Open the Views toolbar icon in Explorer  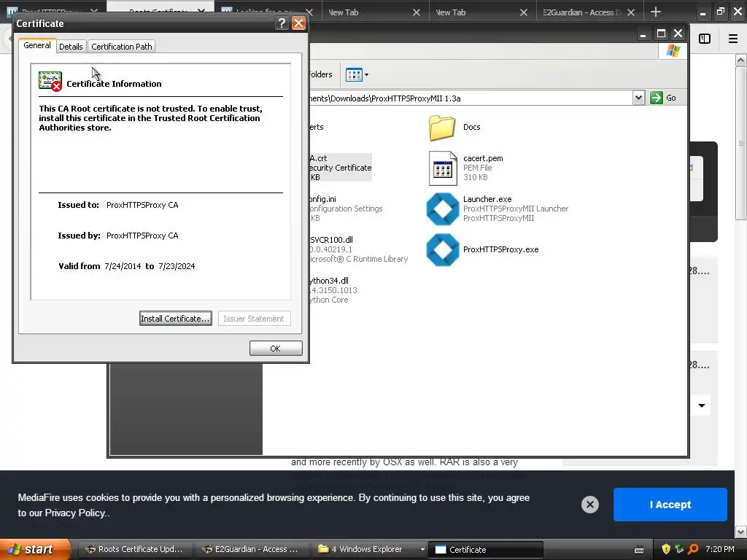coord(354,75)
